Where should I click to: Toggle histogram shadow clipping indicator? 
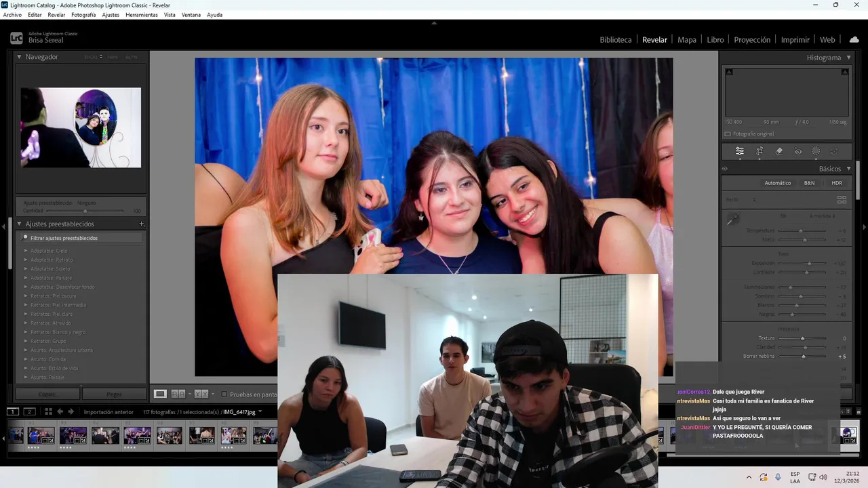click(x=729, y=72)
